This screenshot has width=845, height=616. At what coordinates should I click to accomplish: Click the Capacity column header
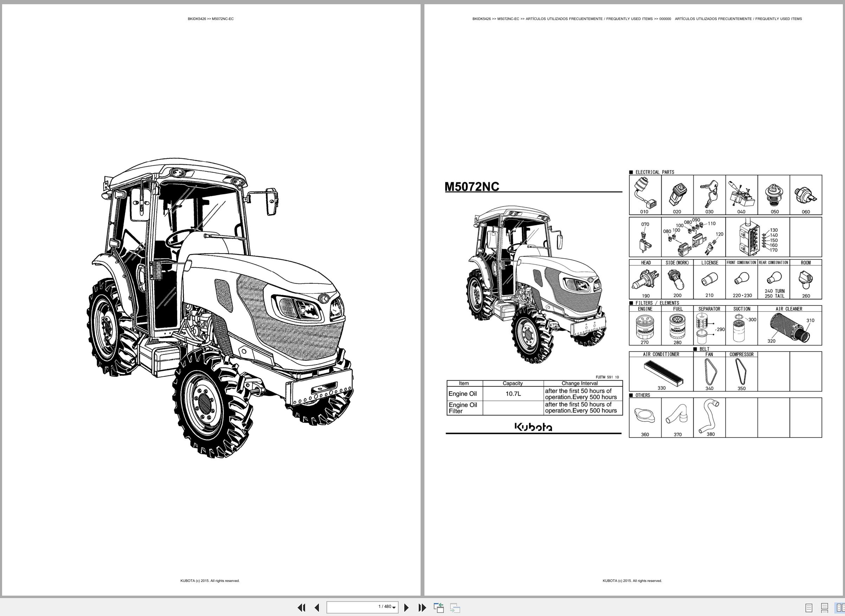(x=513, y=383)
